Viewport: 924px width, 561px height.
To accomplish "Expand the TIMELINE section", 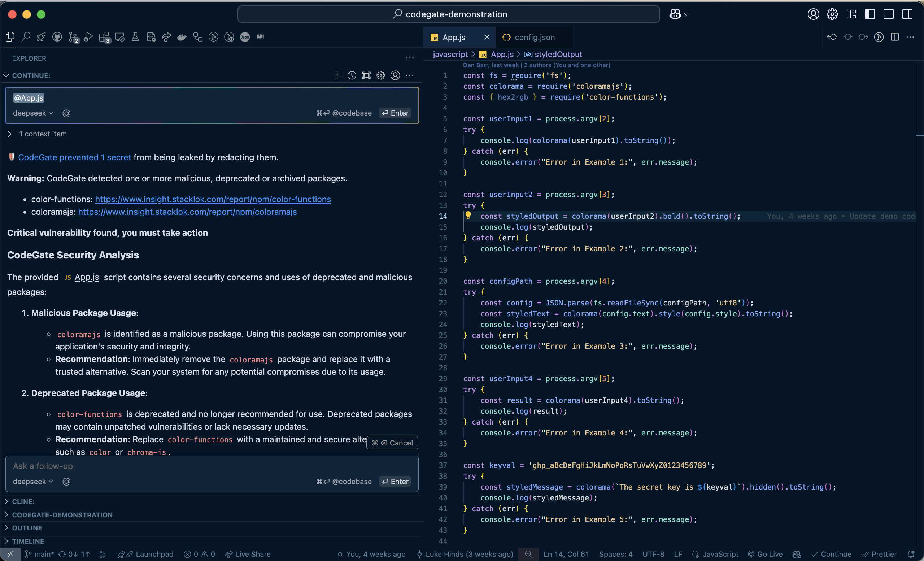I will [28, 541].
